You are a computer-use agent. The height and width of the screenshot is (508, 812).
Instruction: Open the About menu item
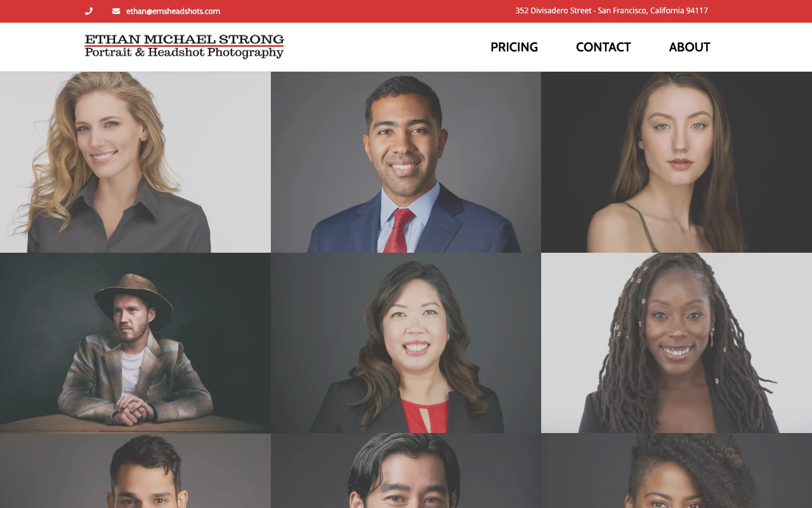[x=690, y=47]
